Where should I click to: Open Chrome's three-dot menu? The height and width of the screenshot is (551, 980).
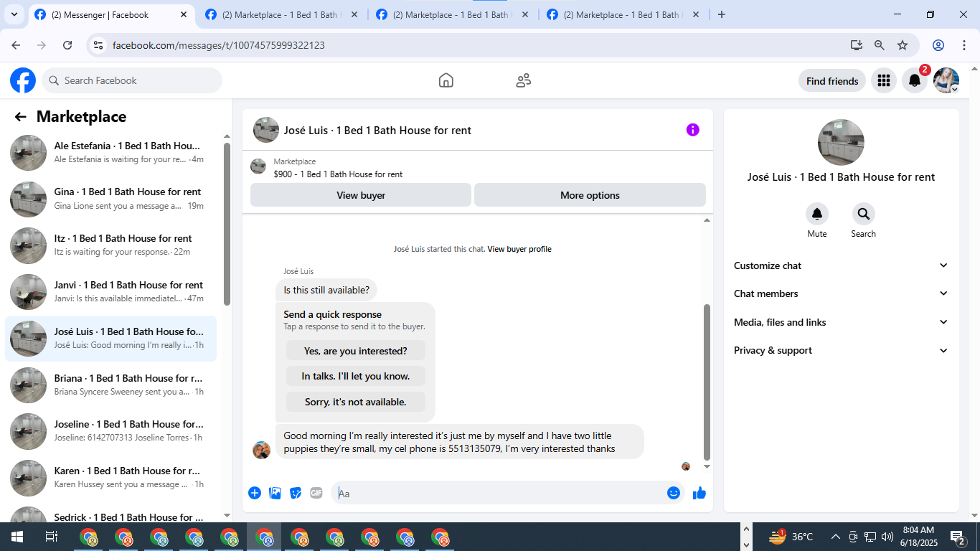[x=964, y=45]
